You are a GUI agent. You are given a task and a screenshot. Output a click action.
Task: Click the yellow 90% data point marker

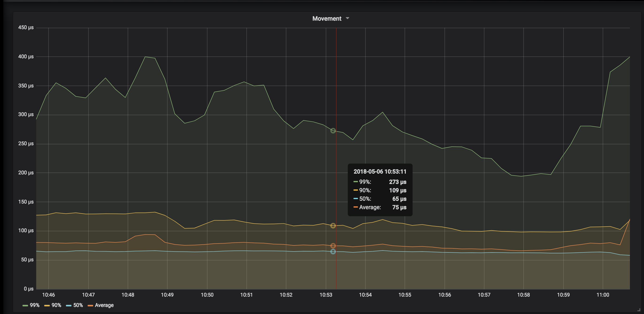(333, 226)
